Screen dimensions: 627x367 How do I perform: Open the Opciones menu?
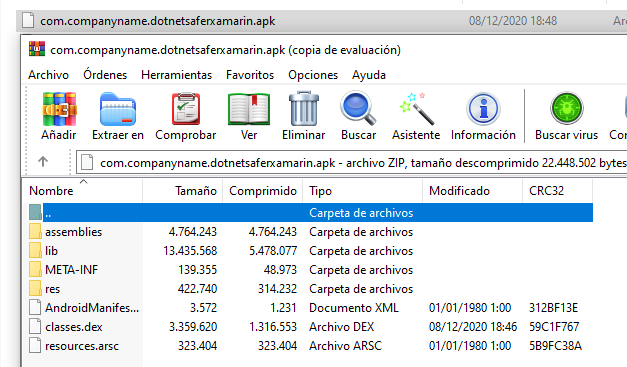click(x=313, y=75)
